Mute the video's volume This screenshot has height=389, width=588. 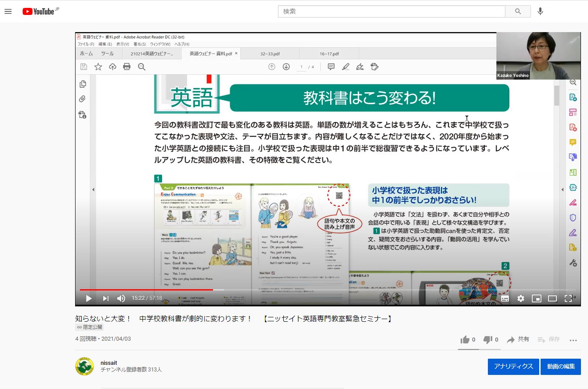click(121, 298)
